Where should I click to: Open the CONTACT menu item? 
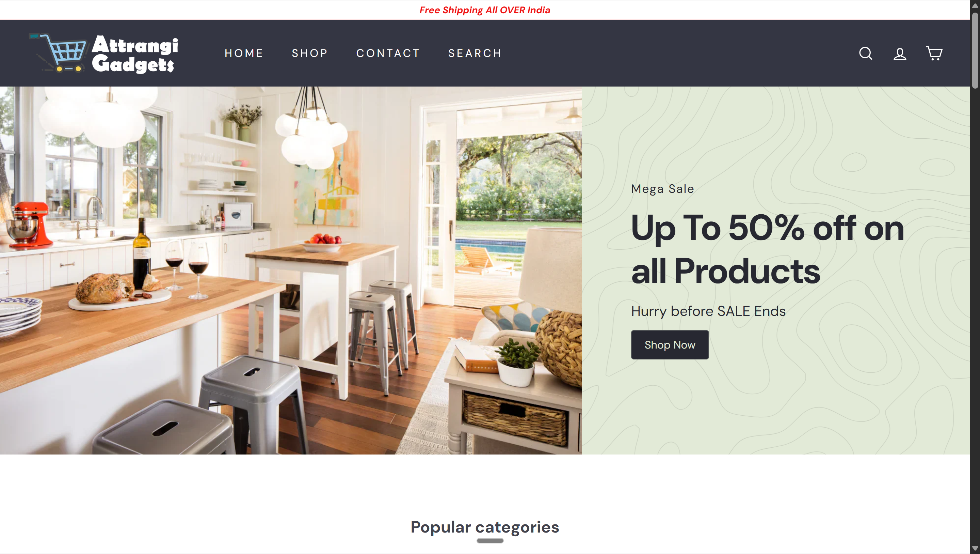[x=388, y=53]
